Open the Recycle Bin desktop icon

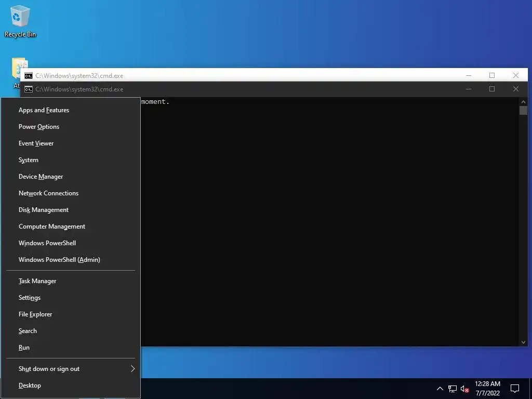pyautogui.click(x=20, y=21)
